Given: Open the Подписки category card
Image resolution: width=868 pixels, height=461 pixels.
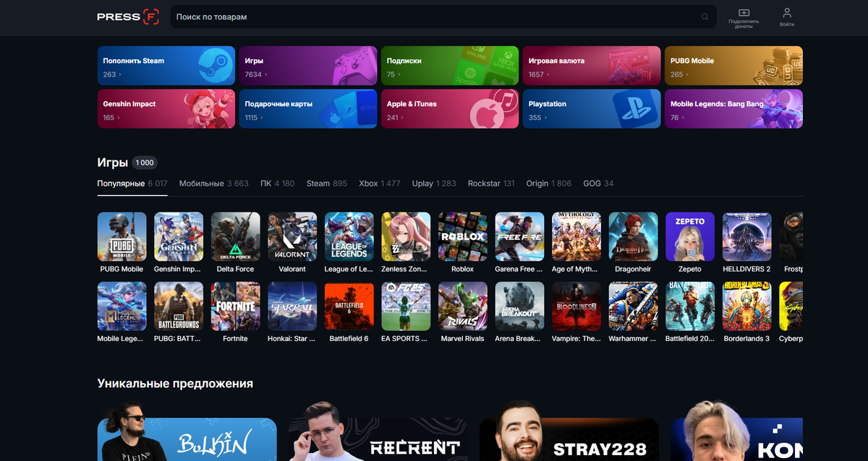Looking at the screenshot, I should point(450,66).
